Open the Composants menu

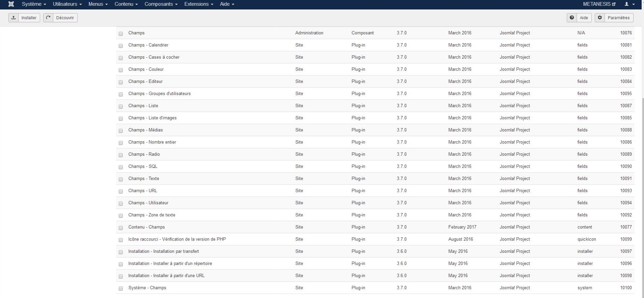161,4
